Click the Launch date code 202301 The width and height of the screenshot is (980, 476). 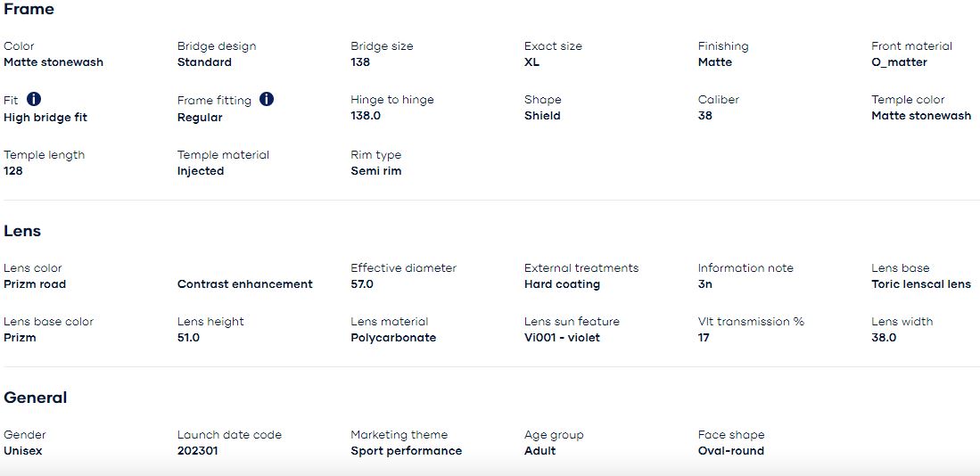(197, 451)
